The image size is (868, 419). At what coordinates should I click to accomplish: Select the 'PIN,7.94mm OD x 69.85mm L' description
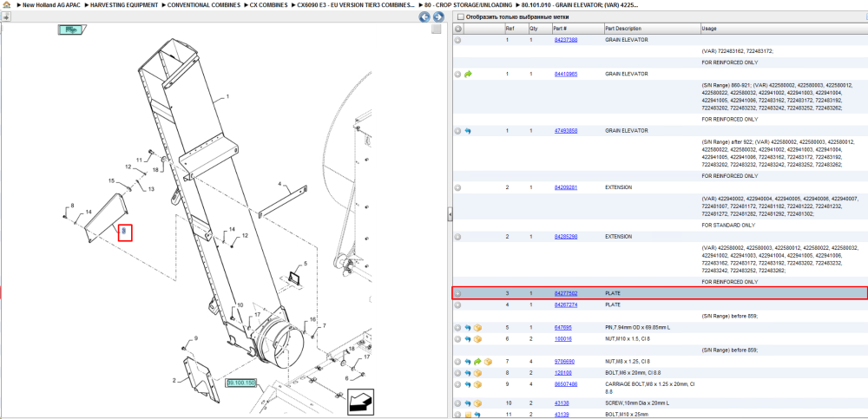(636, 328)
